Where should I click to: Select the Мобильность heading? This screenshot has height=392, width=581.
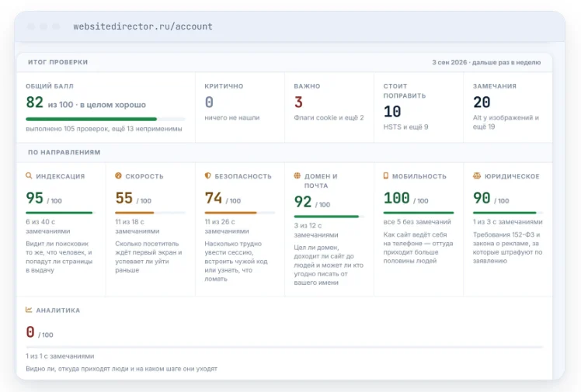tap(419, 176)
